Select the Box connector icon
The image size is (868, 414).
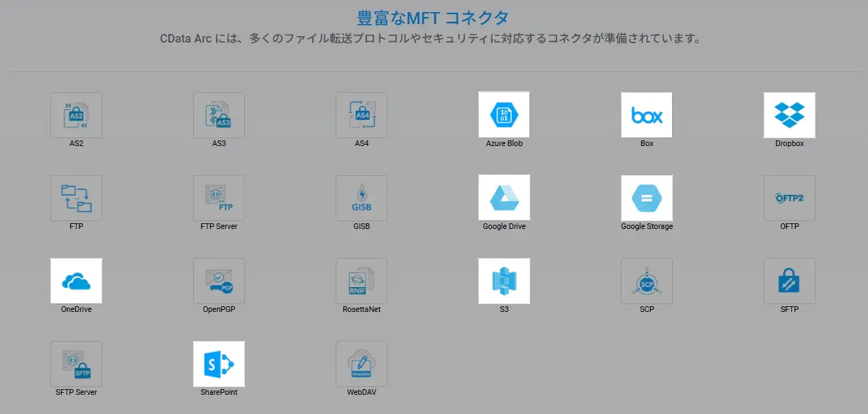pos(647,115)
